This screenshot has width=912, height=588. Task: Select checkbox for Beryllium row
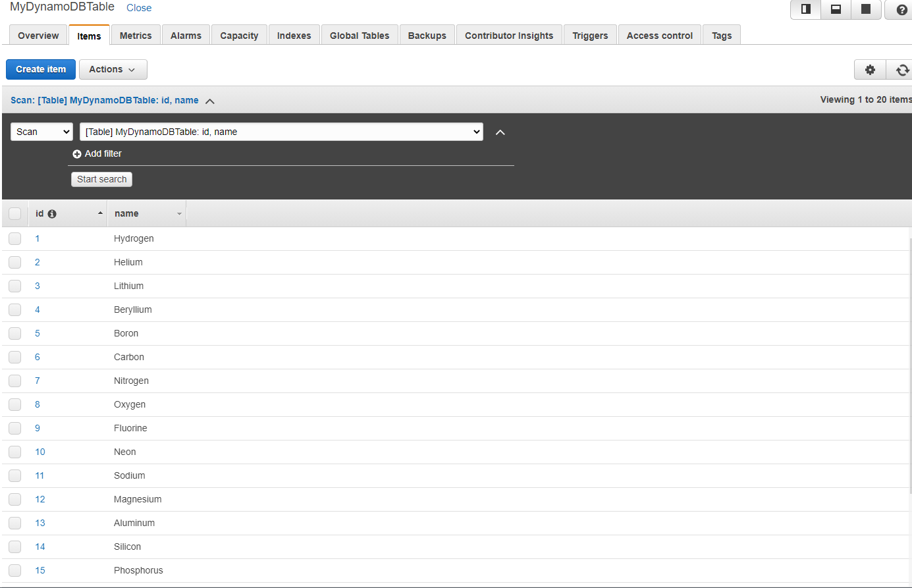(x=14, y=309)
